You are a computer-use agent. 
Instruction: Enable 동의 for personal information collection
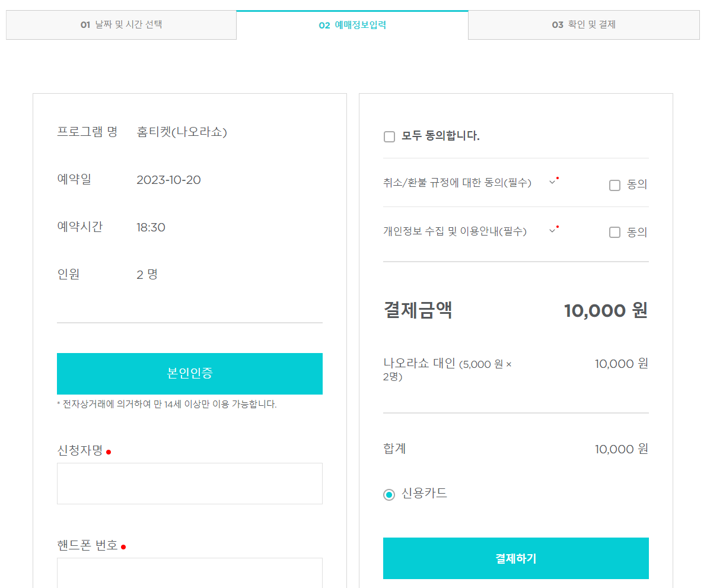point(615,232)
